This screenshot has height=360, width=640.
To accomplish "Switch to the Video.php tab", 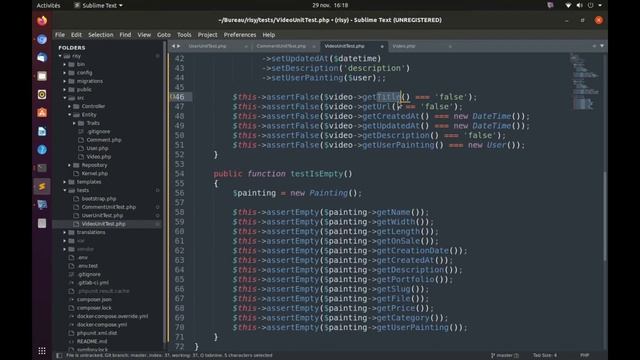I will pyautogui.click(x=404, y=46).
